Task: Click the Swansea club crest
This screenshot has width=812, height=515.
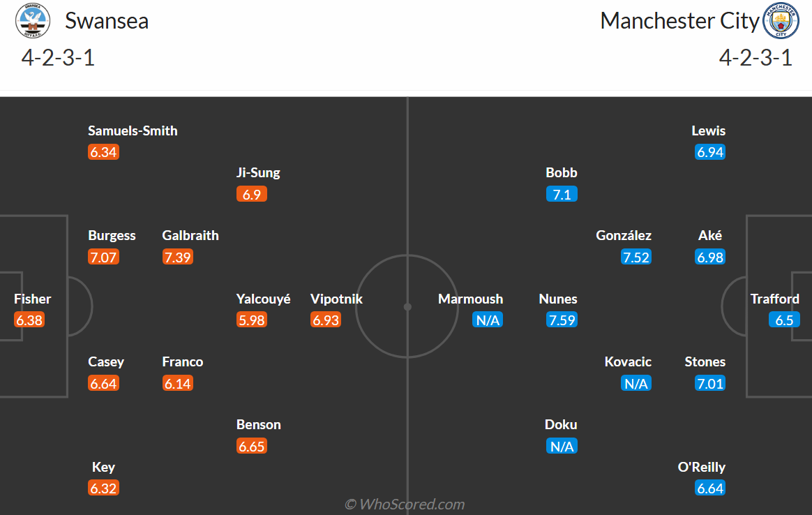Action: click(x=33, y=21)
